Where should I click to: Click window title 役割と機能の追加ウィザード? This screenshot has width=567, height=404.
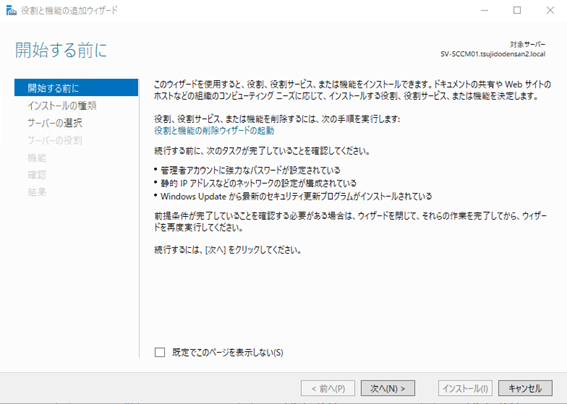pos(69,10)
